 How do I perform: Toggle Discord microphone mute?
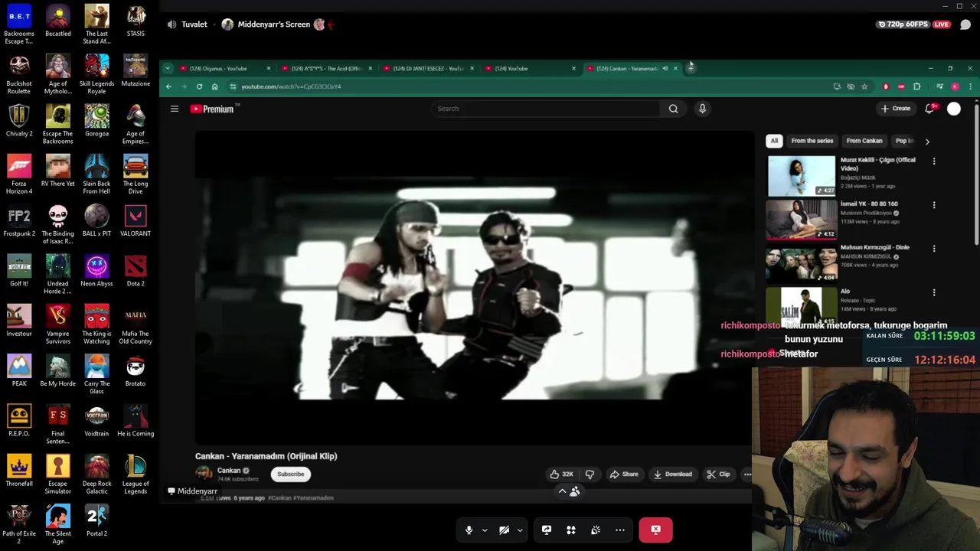pos(469,530)
